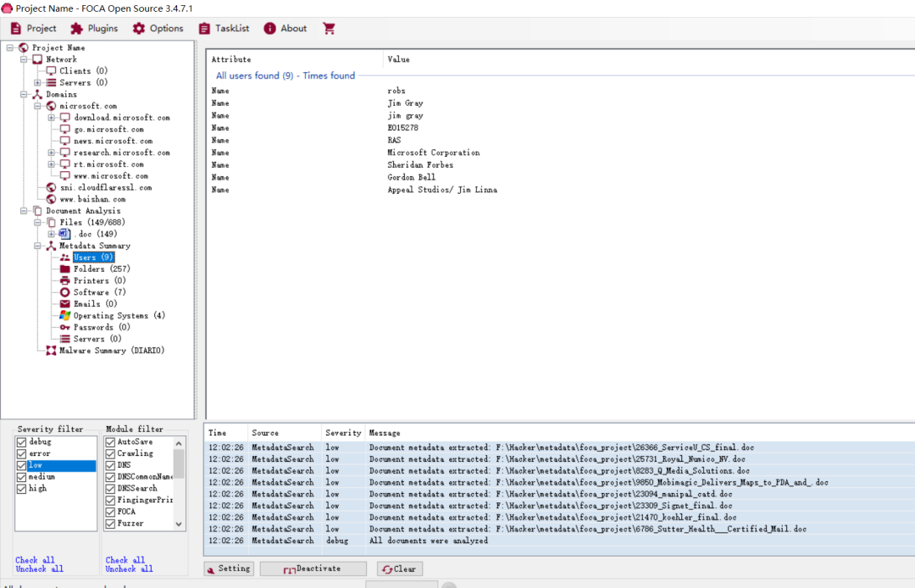Toggle the error severity checkbox
Image resolution: width=915 pixels, height=588 pixels.
point(21,454)
